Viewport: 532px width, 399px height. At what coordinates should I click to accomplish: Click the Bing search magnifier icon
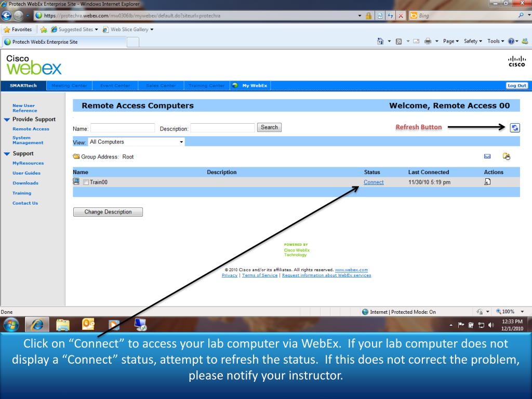coord(521,15)
